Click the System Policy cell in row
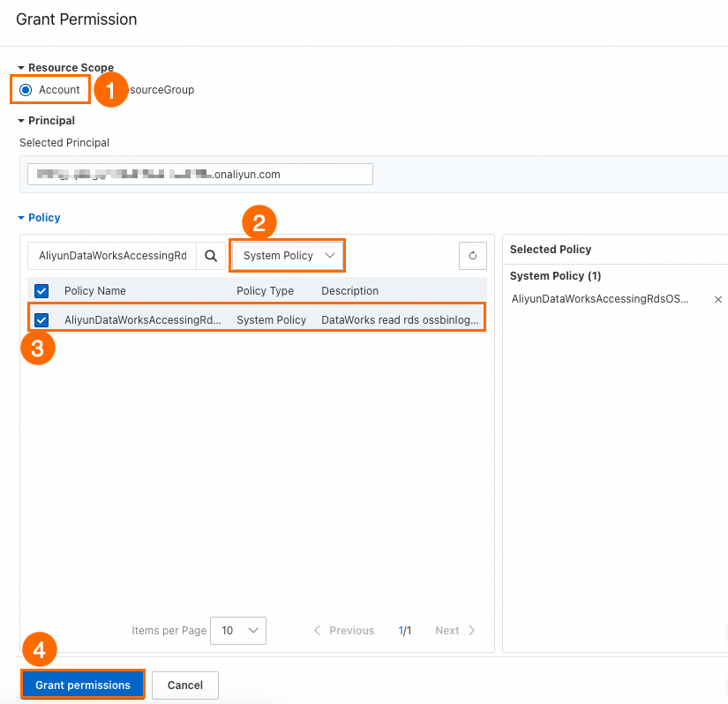The image size is (728, 704). click(272, 319)
